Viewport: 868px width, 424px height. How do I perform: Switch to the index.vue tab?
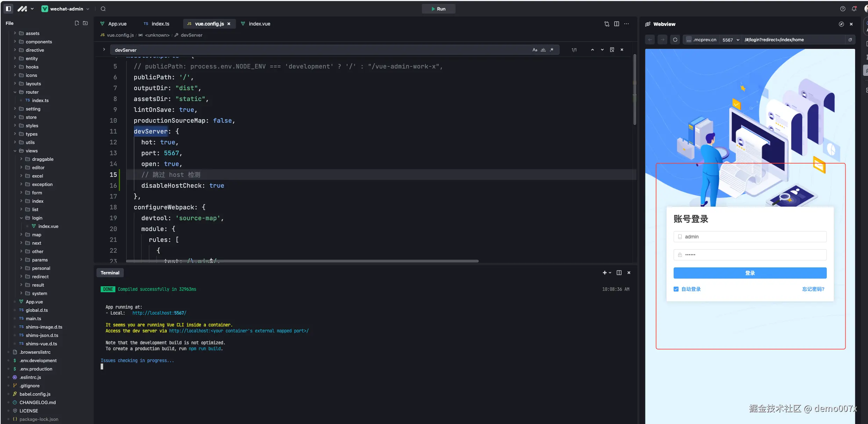[259, 24]
